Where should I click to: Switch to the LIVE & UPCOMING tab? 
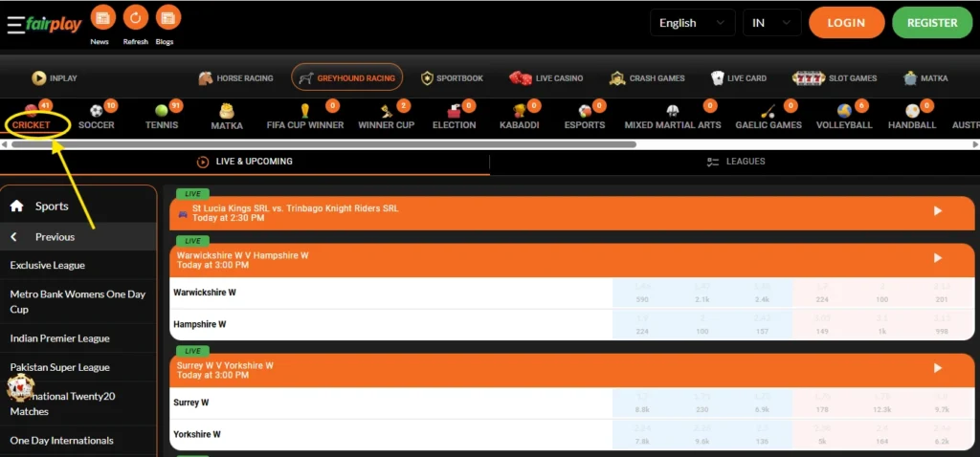244,162
